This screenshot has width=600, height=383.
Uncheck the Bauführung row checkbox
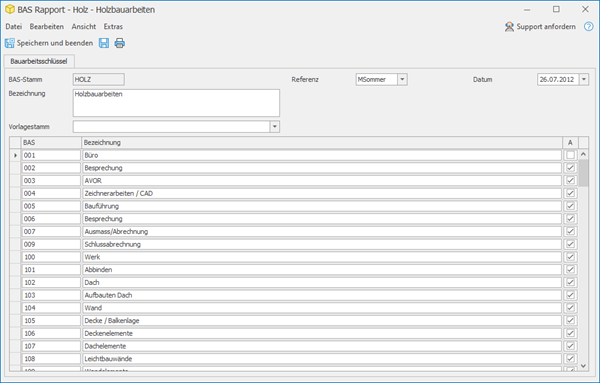[571, 206]
